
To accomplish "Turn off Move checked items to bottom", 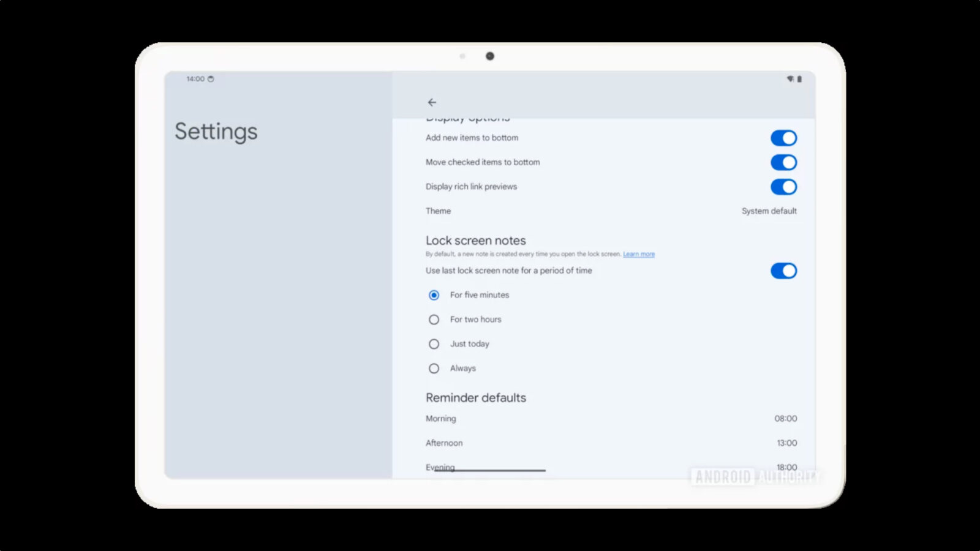I will (784, 162).
